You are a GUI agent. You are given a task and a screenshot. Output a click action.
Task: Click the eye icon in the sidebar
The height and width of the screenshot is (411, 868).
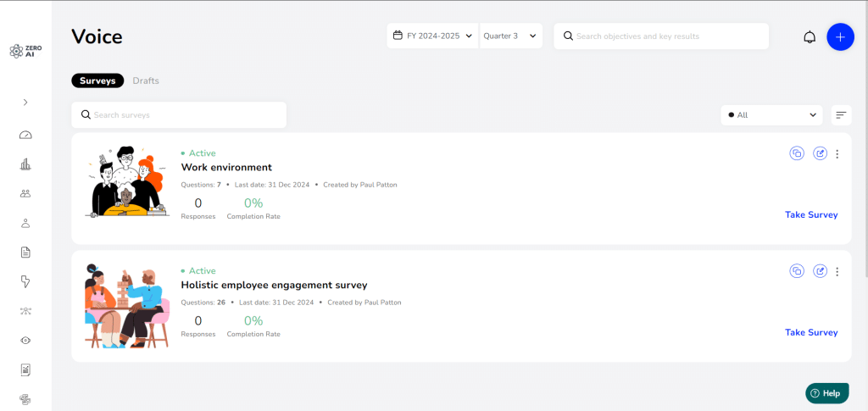pyautogui.click(x=25, y=340)
